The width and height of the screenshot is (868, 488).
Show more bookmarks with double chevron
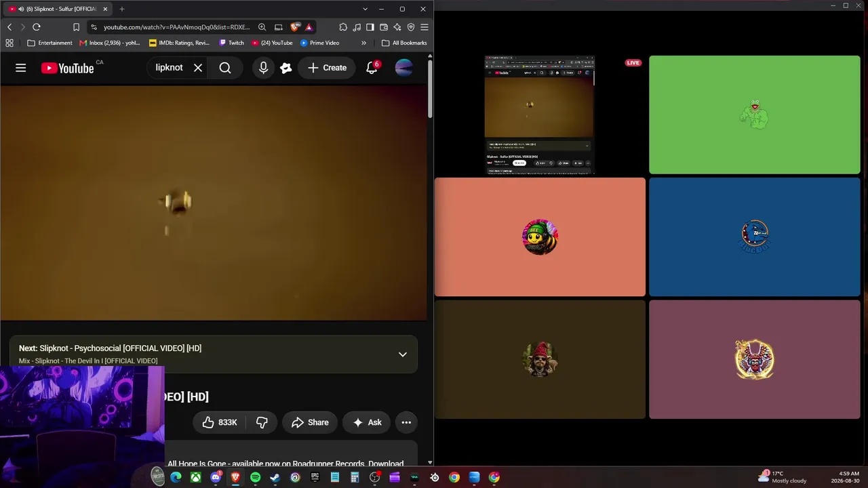coord(363,43)
